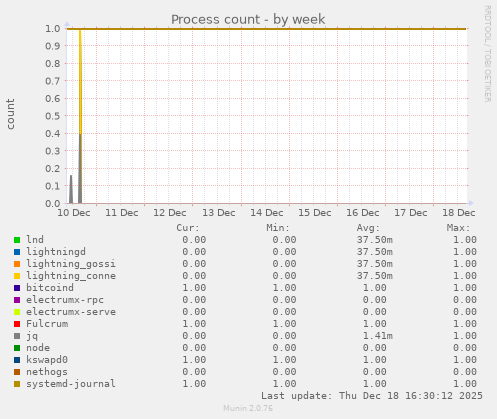Screen dimensions: 497x419
Task: Click the bitcoind dark purple swatch
Action: coord(17,288)
